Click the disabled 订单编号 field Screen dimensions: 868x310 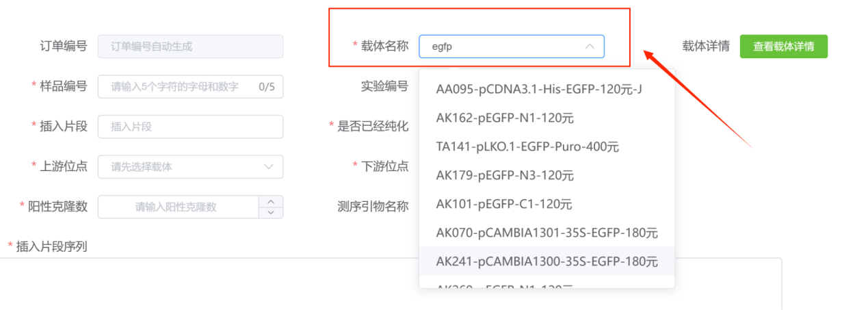click(x=190, y=47)
